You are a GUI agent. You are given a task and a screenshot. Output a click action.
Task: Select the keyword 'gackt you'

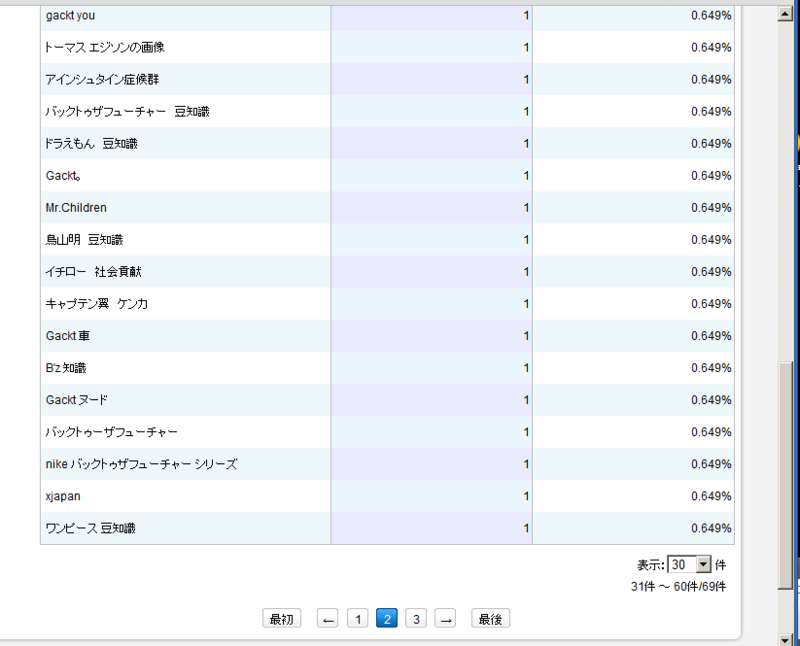(x=70, y=15)
